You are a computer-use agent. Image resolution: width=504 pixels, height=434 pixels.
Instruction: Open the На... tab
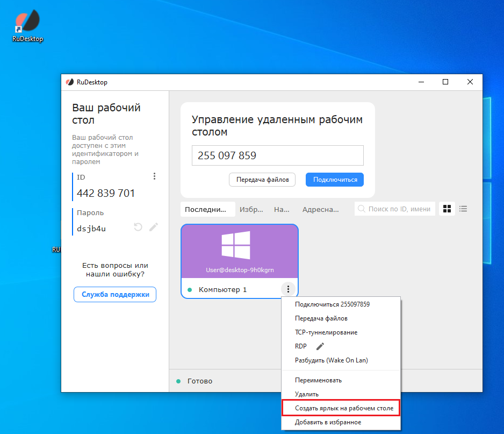tap(282, 209)
